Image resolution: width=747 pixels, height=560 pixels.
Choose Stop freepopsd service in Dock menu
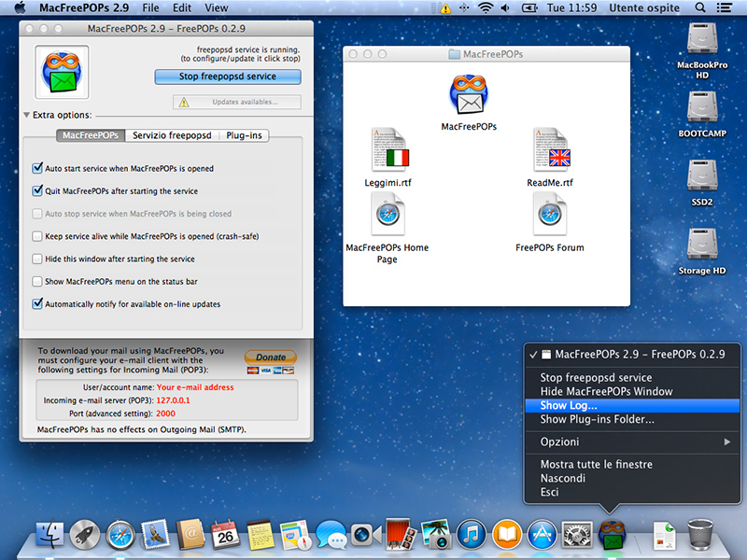pos(633,378)
